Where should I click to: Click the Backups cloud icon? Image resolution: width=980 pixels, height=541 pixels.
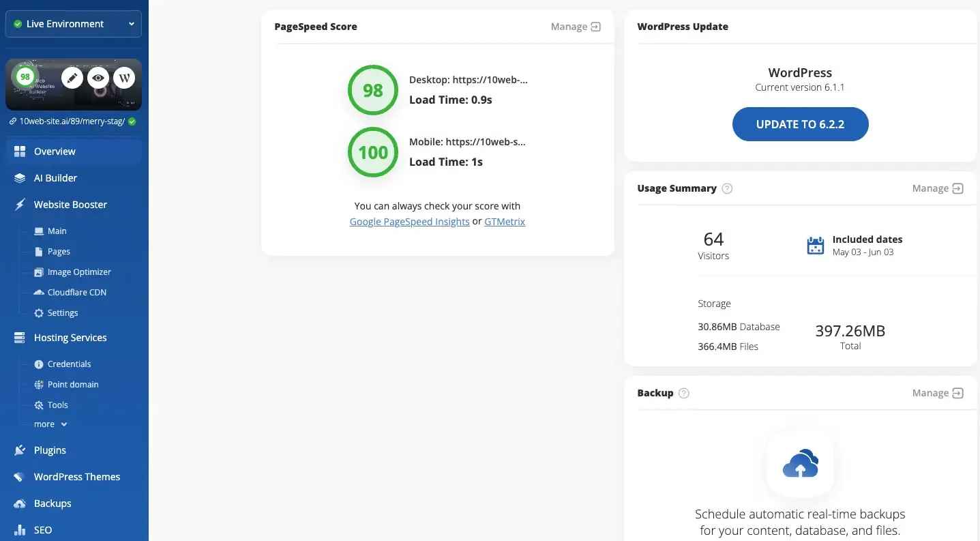click(20, 503)
